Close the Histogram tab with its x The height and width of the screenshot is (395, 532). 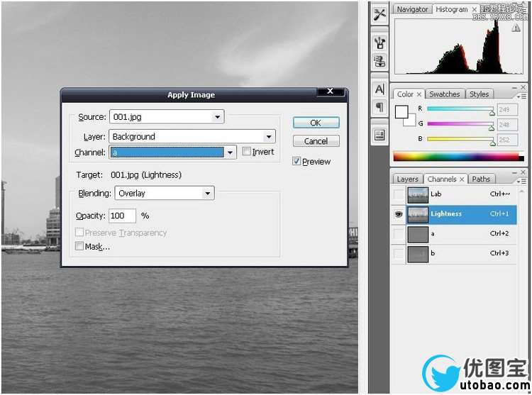(x=475, y=10)
